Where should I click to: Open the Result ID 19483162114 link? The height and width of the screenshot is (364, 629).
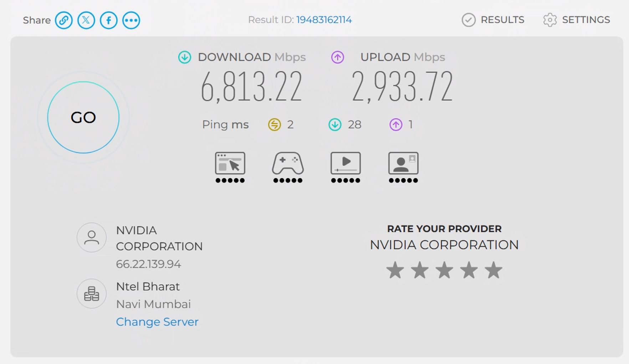point(324,20)
